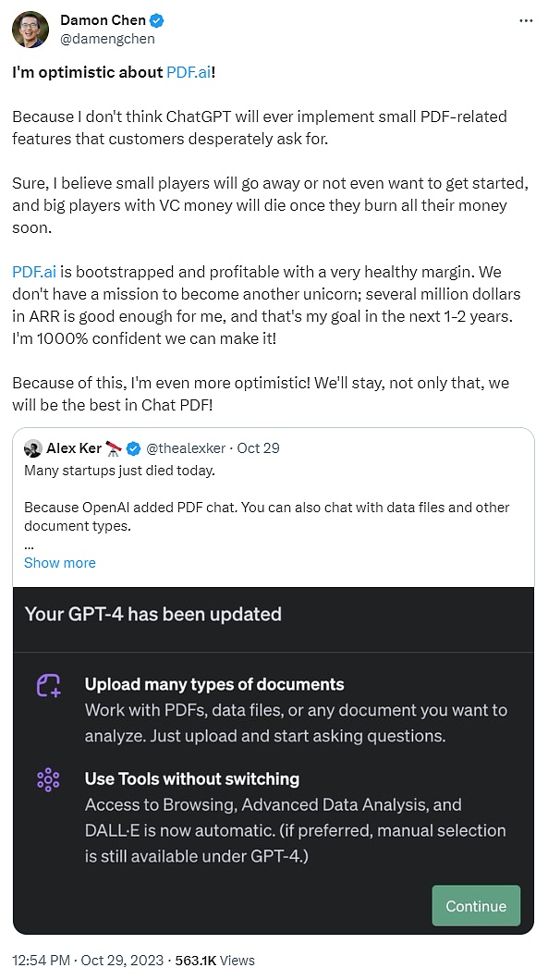Viewport: 548px width, 980px height.
Task: Click the 'Your GPT-4 has been updated' image
Action: point(273,761)
